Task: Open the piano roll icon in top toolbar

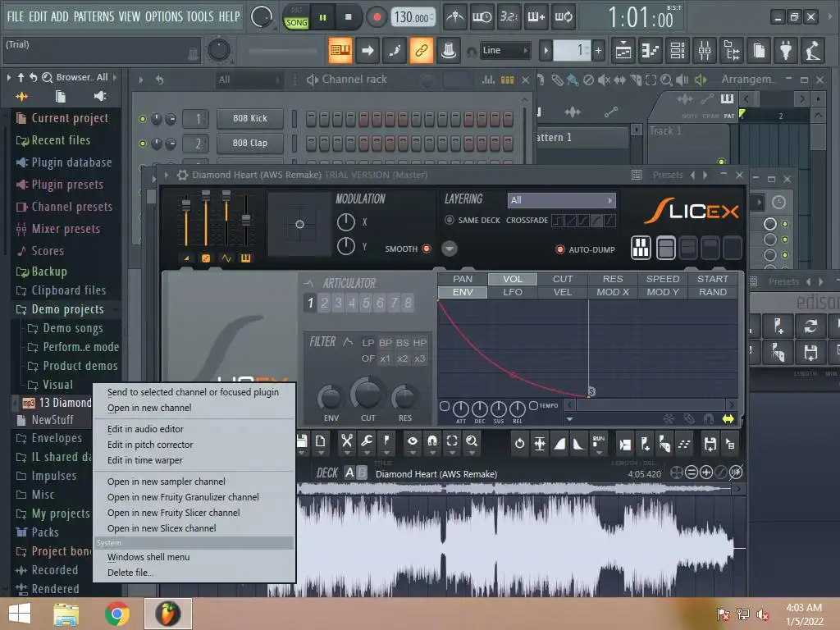Action: click(651, 50)
